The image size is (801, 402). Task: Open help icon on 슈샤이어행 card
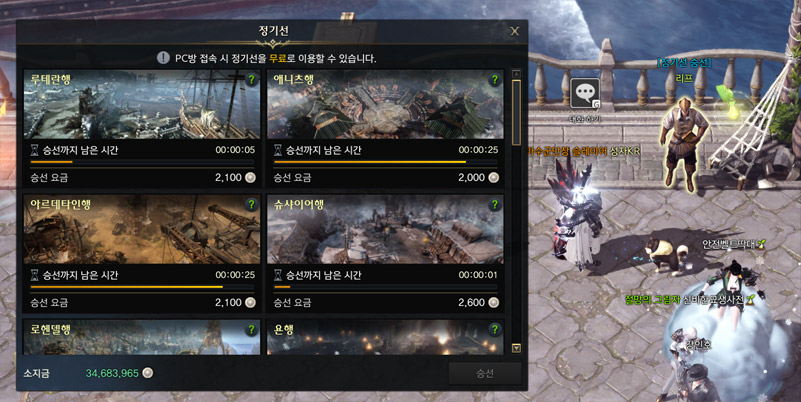coord(494,205)
